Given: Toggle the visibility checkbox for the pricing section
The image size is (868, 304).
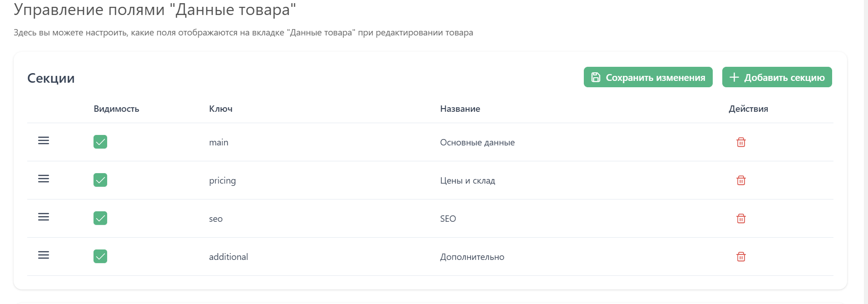Looking at the screenshot, I should coord(100,180).
